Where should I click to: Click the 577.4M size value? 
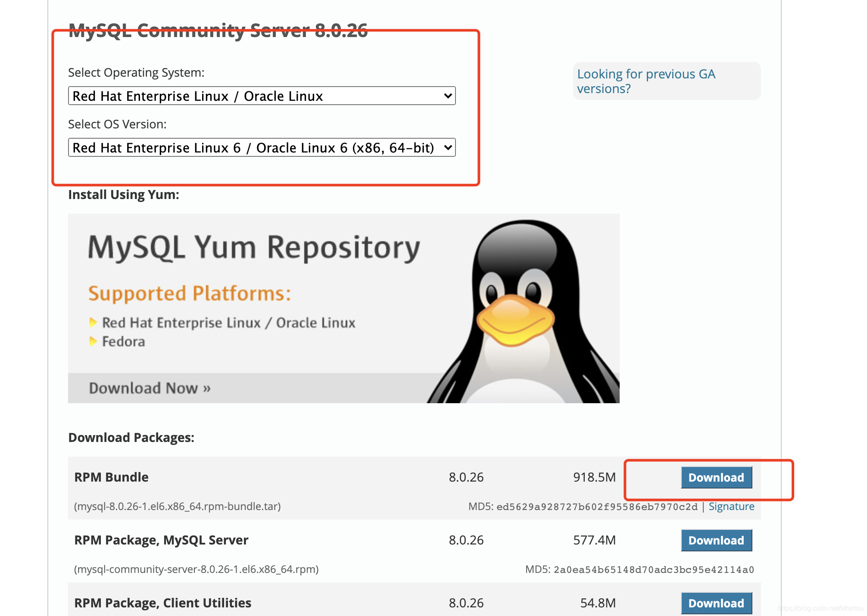tap(594, 540)
